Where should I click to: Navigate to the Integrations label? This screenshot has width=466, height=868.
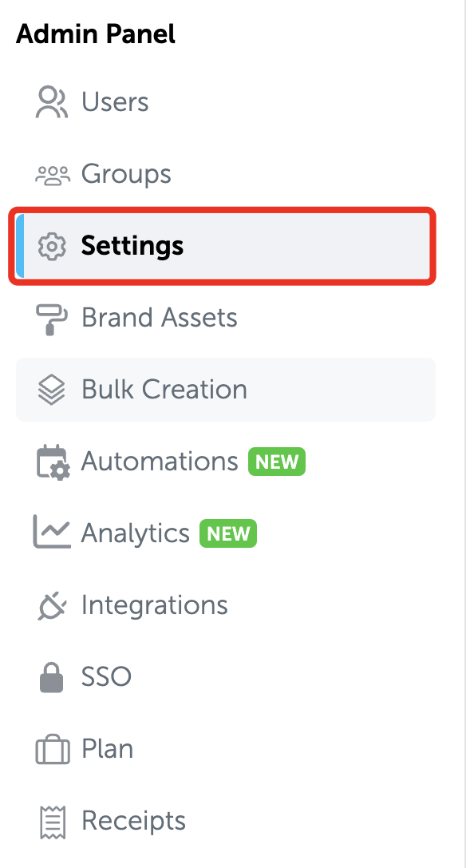pyautogui.click(x=155, y=605)
